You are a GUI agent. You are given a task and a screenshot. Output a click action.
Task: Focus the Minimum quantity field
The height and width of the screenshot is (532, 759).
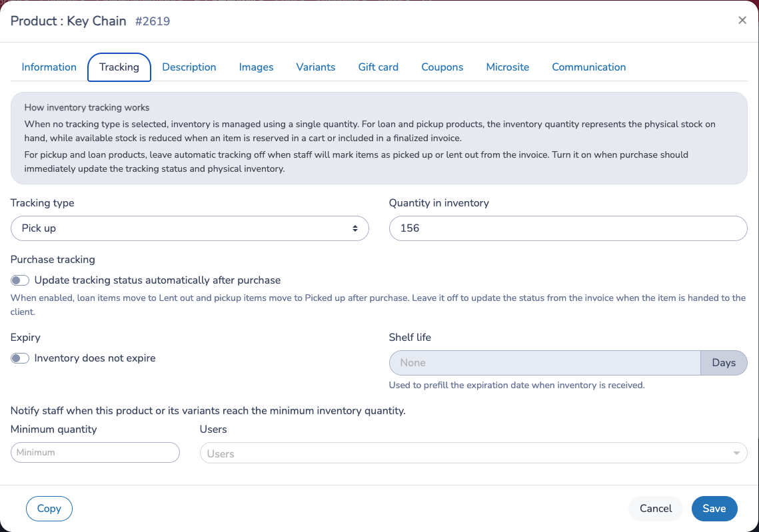(95, 453)
